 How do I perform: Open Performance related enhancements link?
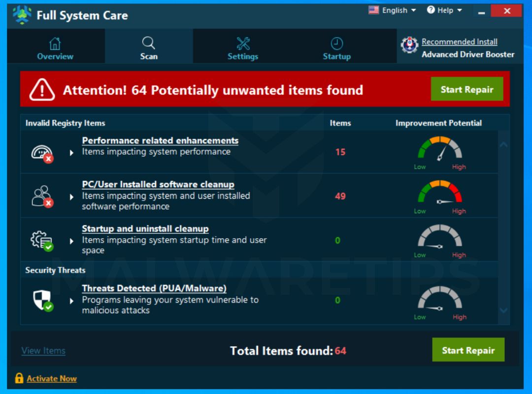pyautogui.click(x=160, y=141)
